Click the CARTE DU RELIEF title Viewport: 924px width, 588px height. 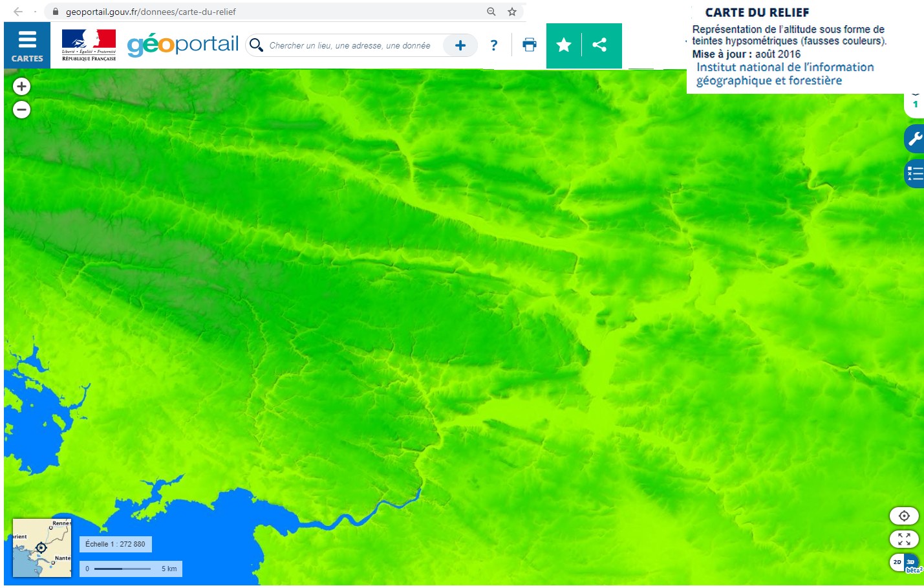pos(757,13)
